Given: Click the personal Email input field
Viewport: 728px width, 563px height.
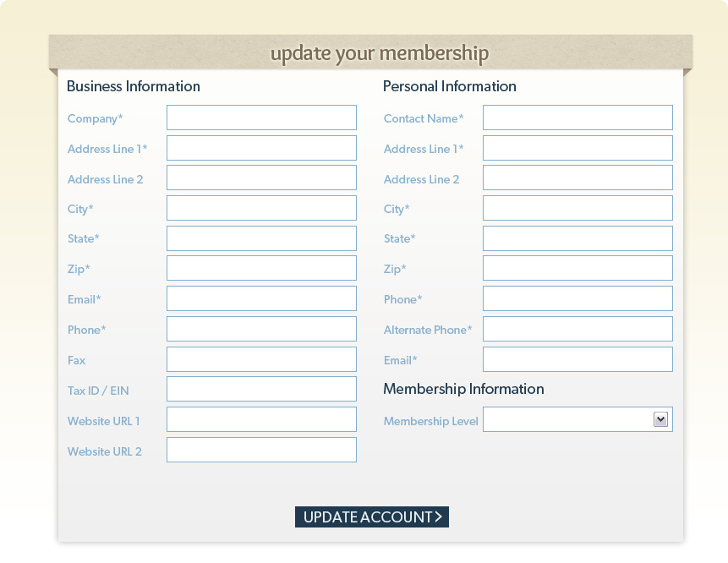Looking at the screenshot, I should (577, 359).
